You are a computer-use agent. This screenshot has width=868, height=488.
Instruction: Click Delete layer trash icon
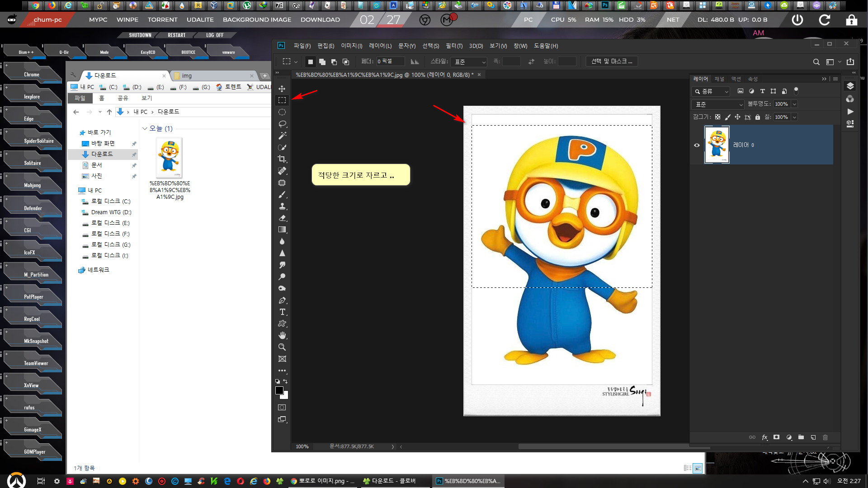pyautogui.click(x=826, y=437)
